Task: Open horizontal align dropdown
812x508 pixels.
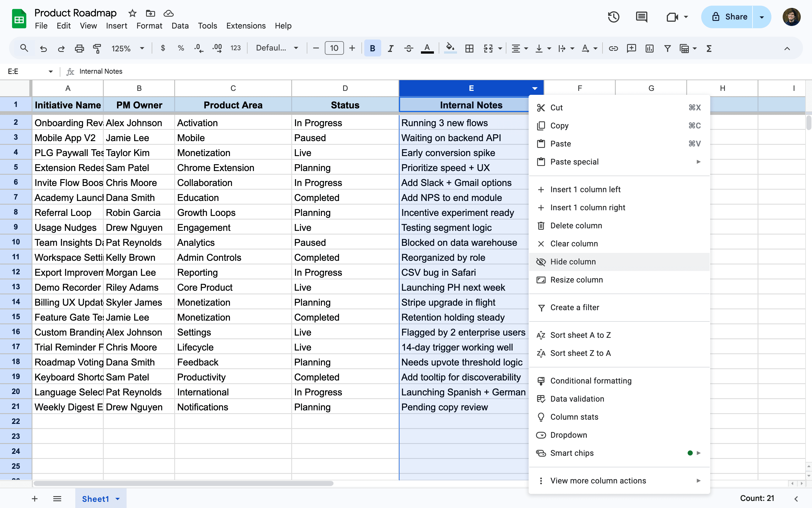Action: pyautogui.click(x=520, y=49)
